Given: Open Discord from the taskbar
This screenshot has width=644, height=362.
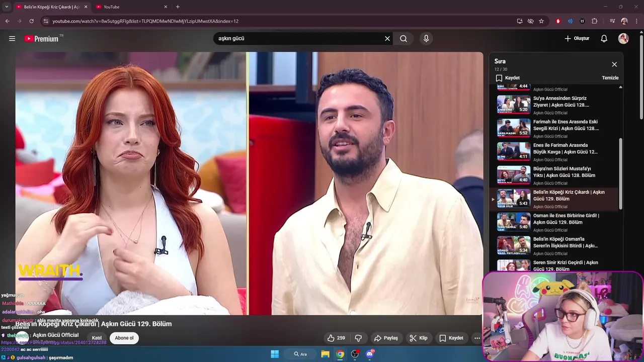Looking at the screenshot, I should click(370, 354).
